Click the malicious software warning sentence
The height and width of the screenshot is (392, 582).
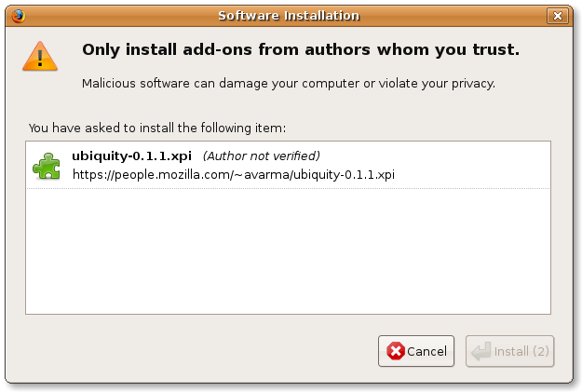click(x=288, y=83)
